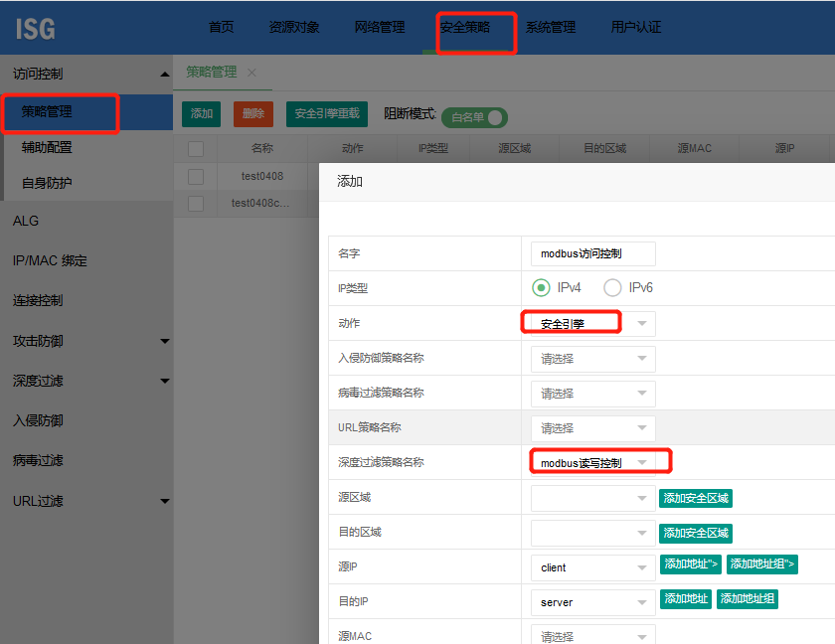The image size is (835, 644).
Task: Click the 安全引擎重载 button
Action: (327, 114)
